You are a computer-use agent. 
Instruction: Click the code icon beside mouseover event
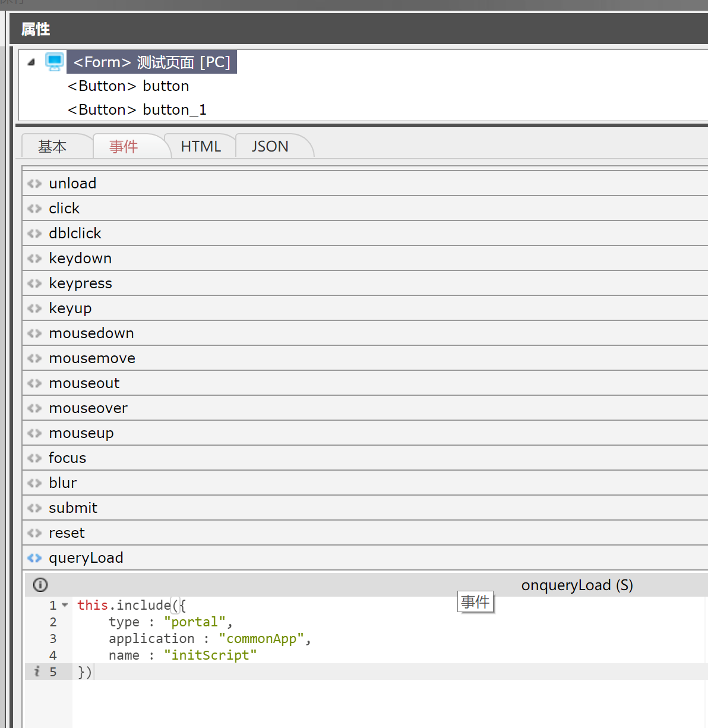tap(34, 408)
